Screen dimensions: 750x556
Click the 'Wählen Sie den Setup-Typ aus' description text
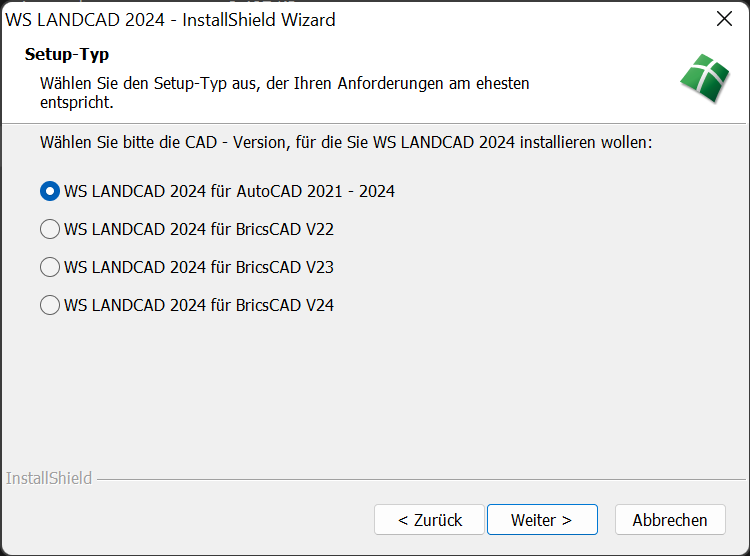pos(284,83)
